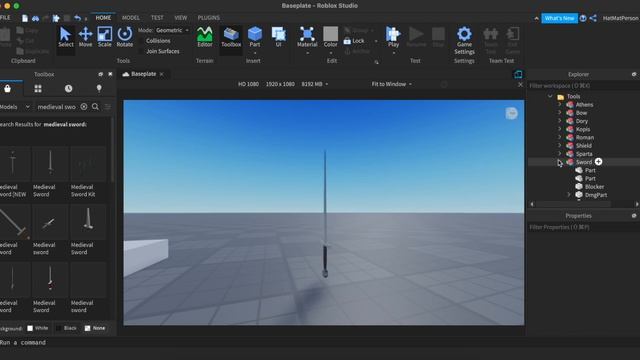Click the Filter Properties field
The image size is (640, 360).
tap(584, 227)
